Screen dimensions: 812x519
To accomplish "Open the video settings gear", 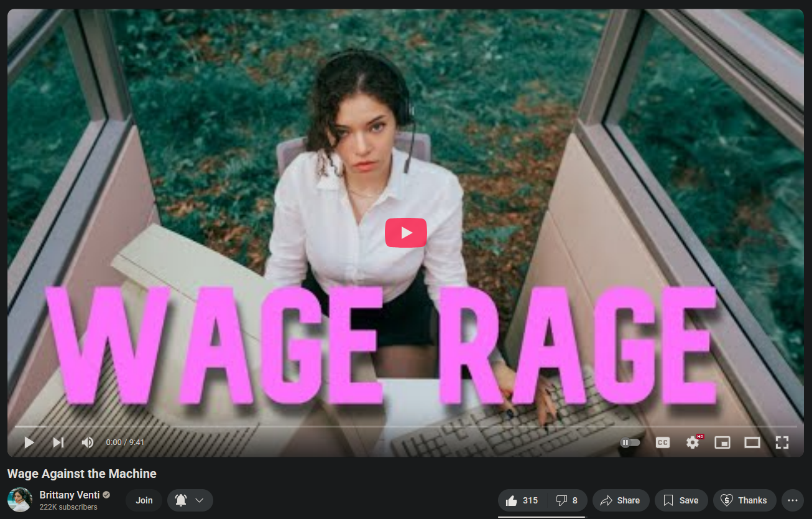I will [693, 442].
